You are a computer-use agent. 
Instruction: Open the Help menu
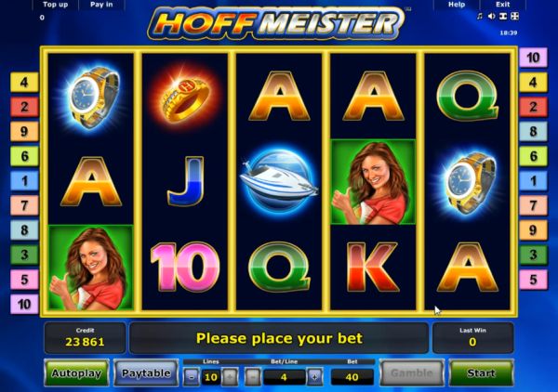tap(457, 5)
